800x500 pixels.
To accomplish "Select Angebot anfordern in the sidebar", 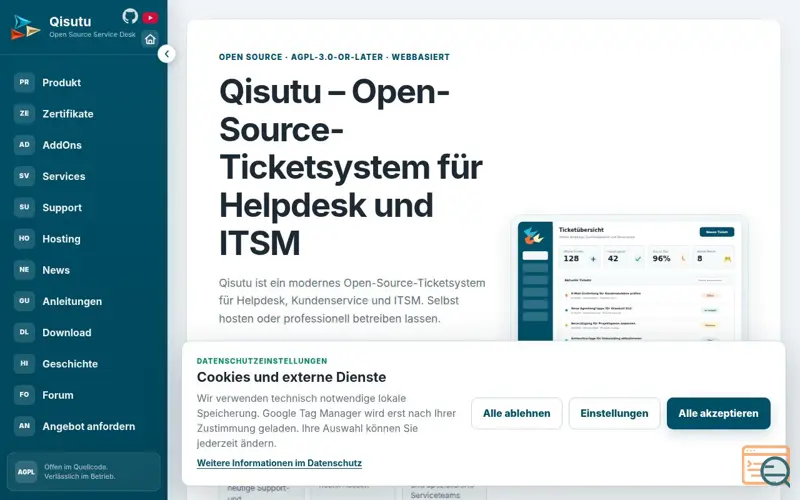I will pos(84,426).
